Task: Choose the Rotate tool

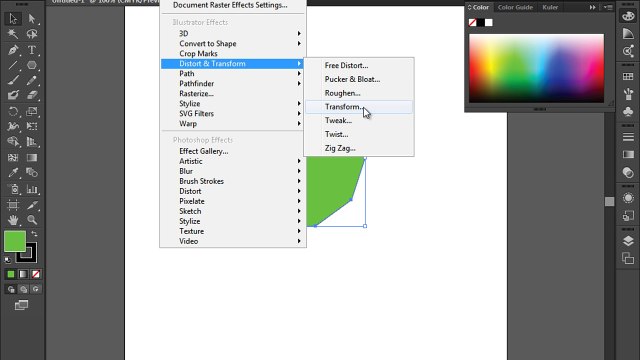Action: click(13, 111)
